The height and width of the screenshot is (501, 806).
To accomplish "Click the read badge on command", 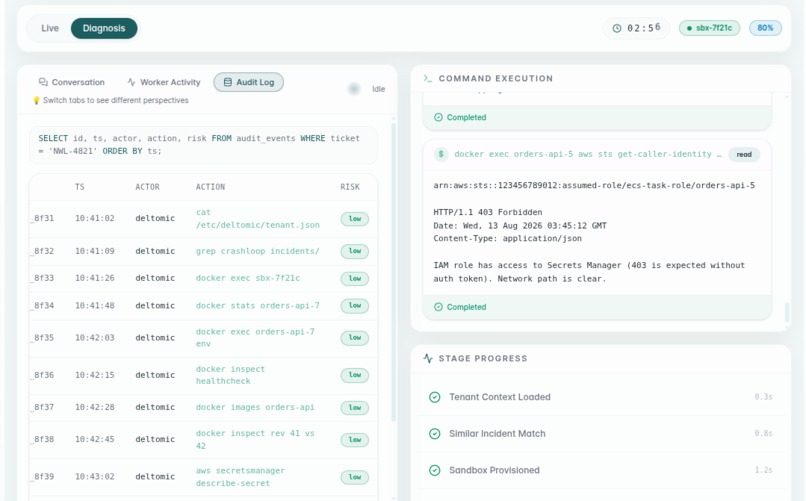I will (744, 155).
